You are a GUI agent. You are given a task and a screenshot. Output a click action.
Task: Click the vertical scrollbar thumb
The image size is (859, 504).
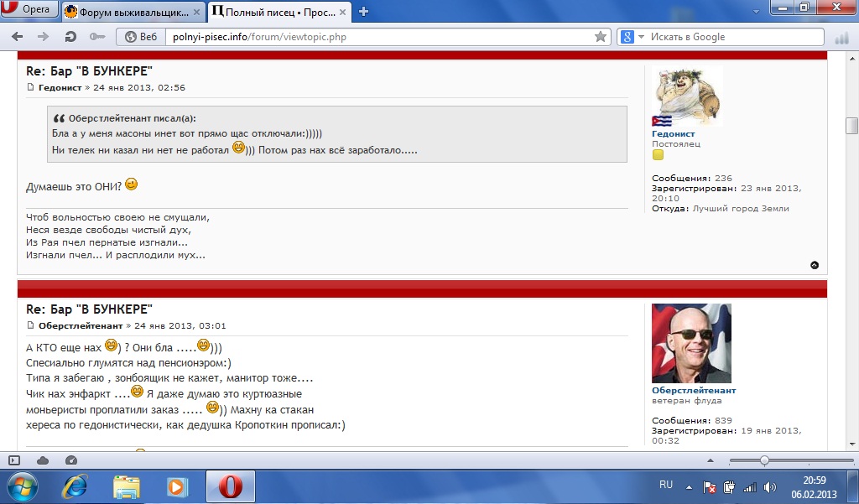[x=852, y=126]
